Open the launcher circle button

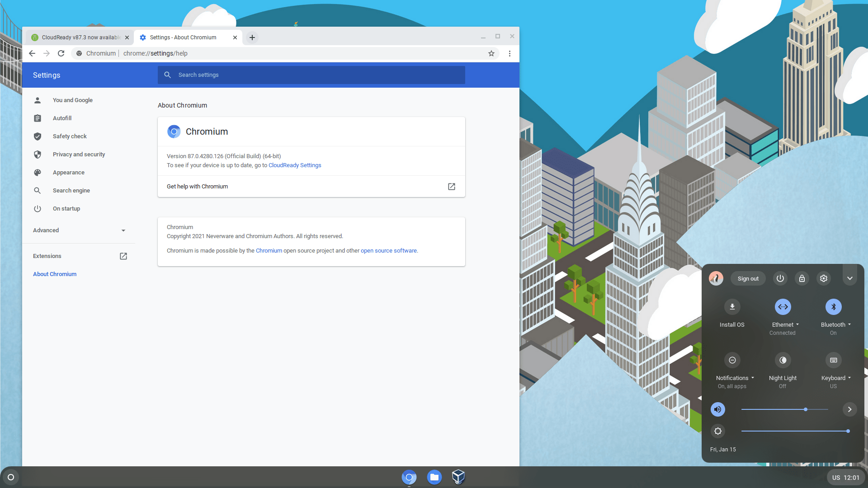(11, 477)
